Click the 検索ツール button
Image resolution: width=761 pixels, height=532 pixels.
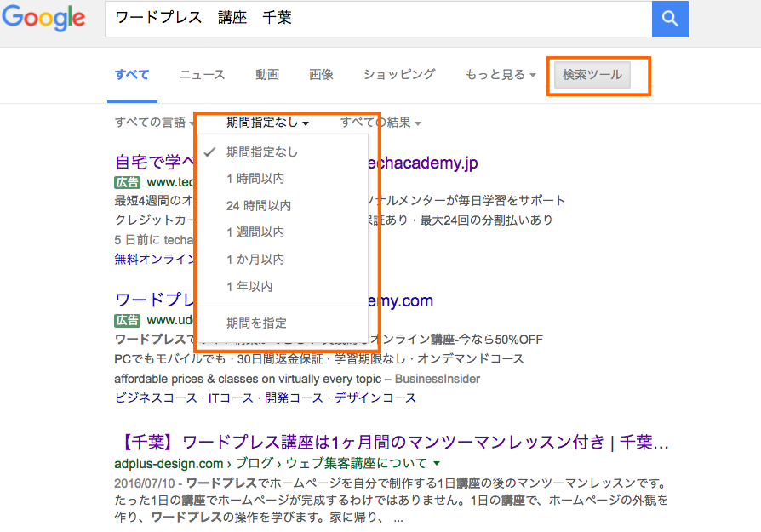point(592,75)
